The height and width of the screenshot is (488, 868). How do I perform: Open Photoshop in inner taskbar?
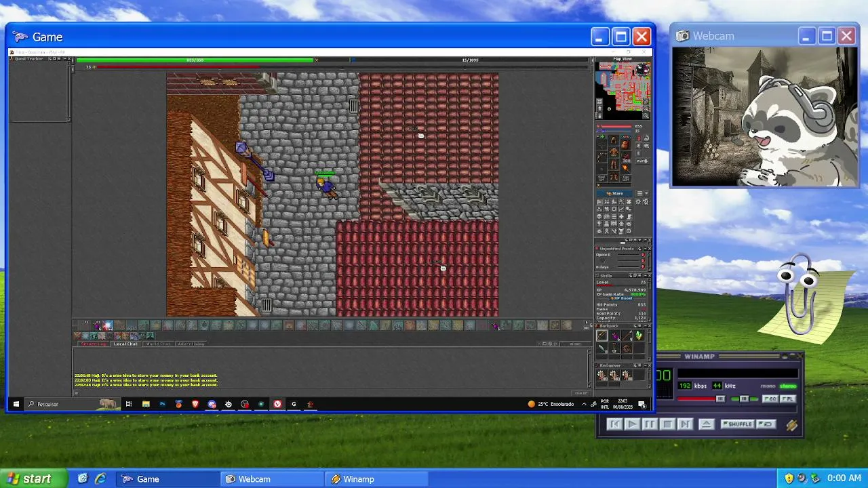(162, 404)
